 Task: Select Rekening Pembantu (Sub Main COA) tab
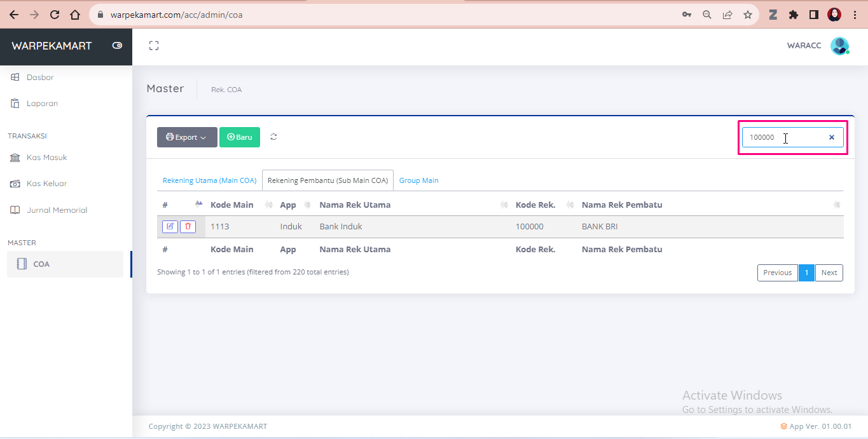327,180
